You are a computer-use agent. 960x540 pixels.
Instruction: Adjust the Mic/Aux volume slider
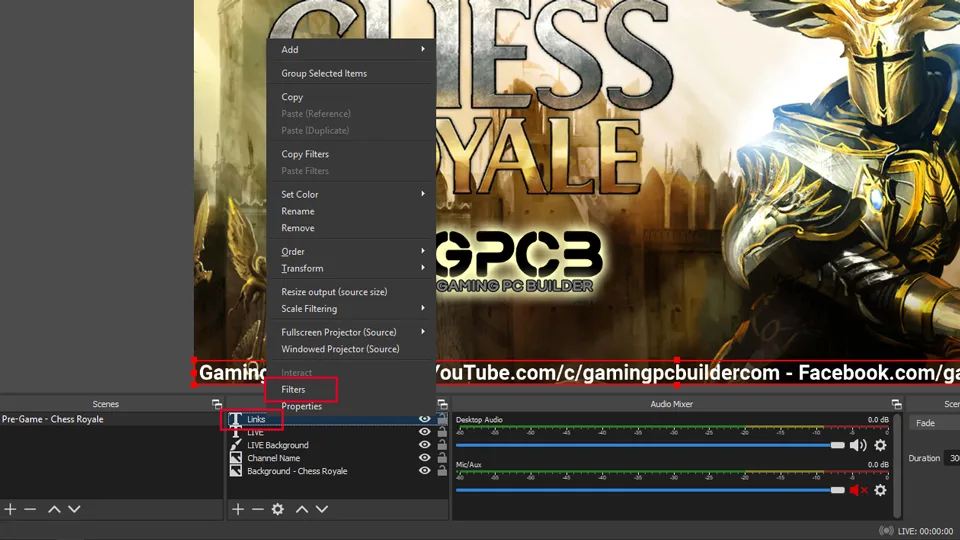coord(650,490)
